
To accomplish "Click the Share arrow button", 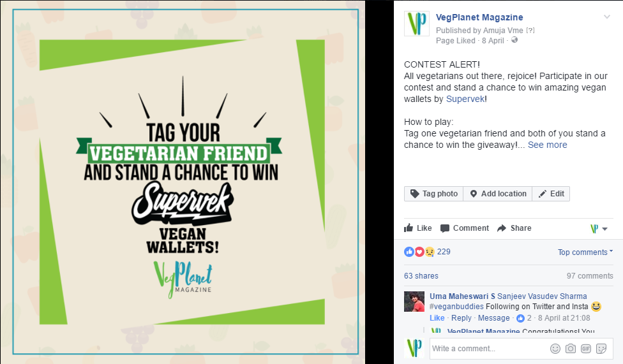I will tap(514, 228).
